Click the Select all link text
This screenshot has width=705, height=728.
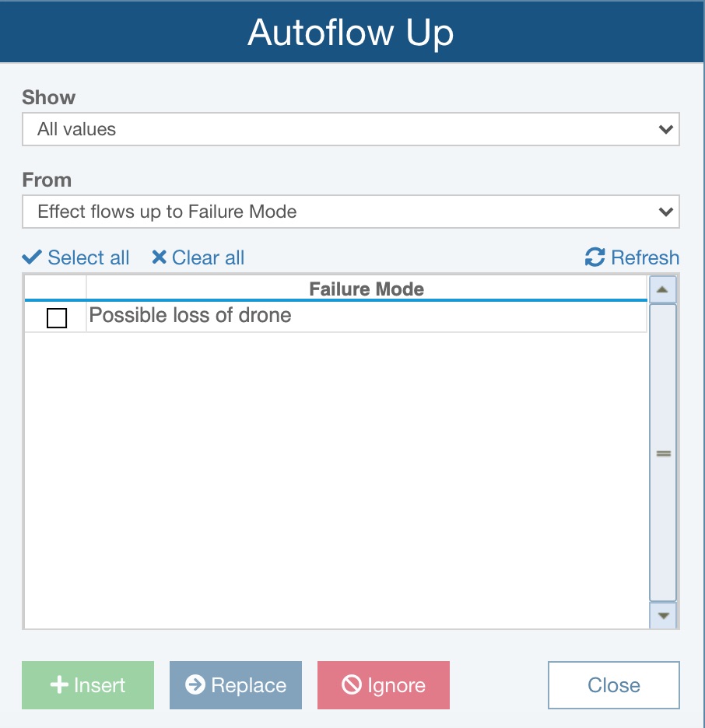88,257
